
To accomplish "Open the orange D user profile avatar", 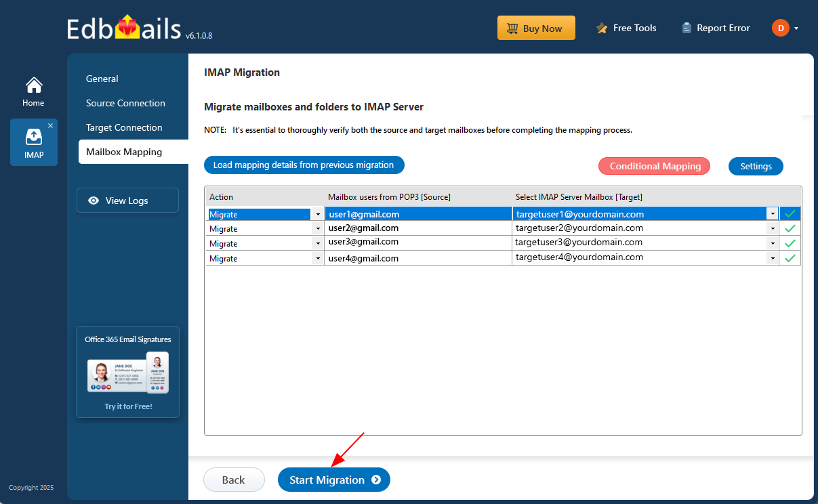I will coord(780,28).
